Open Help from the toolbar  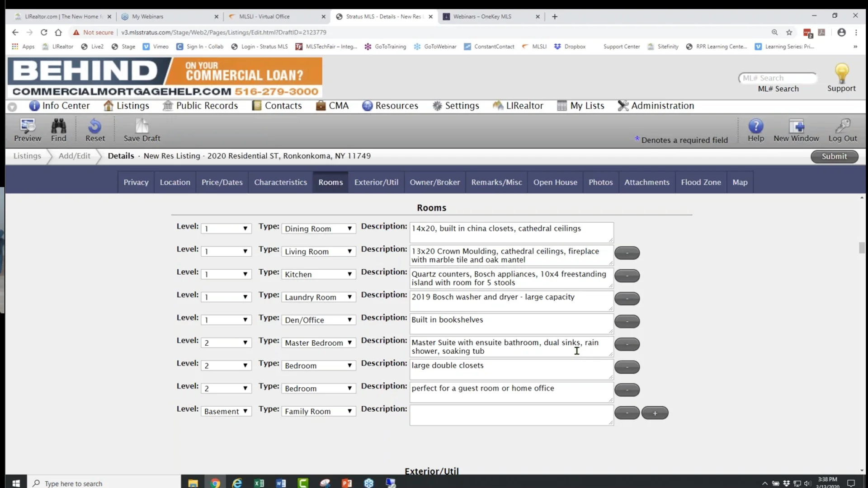click(x=755, y=130)
